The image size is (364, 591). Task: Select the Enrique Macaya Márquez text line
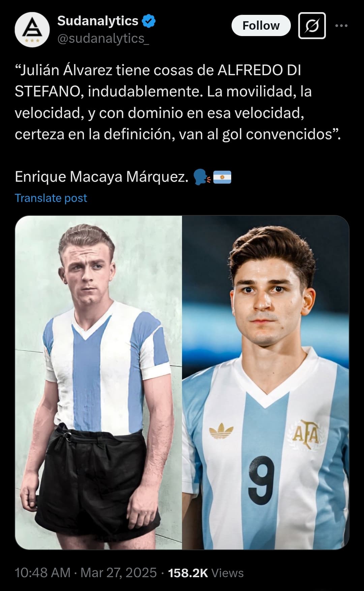click(x=101, y=177)
